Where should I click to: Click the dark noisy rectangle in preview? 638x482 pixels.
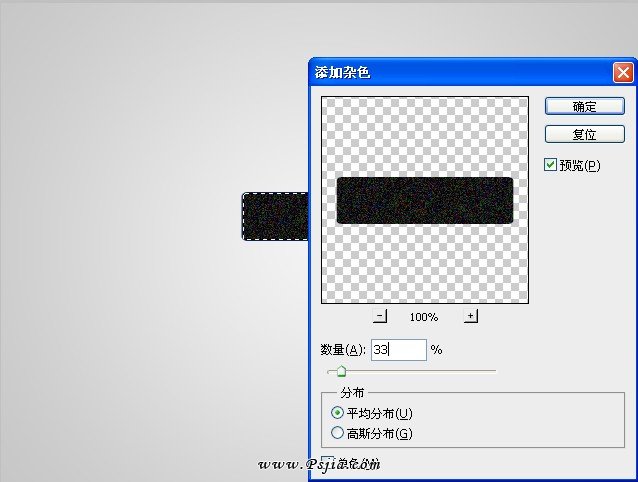pyautogui.click(x=425, y=200)
